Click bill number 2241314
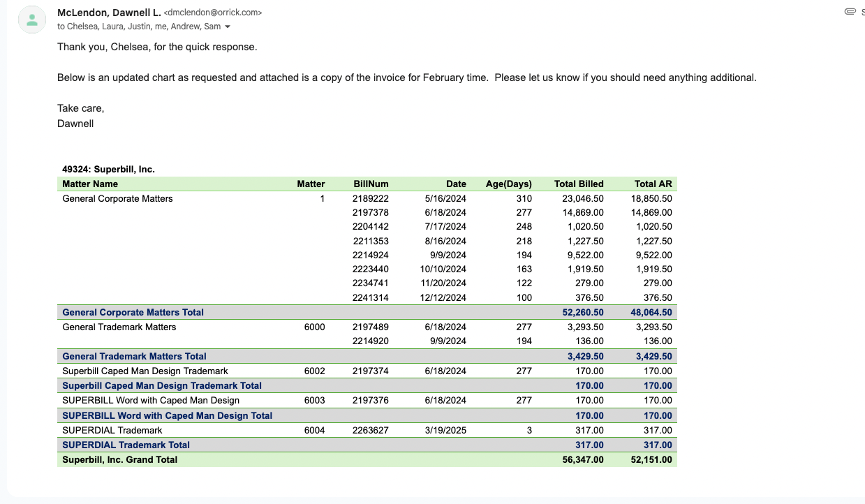This screenshot has width=865, height=504. [x=371, y=297]
